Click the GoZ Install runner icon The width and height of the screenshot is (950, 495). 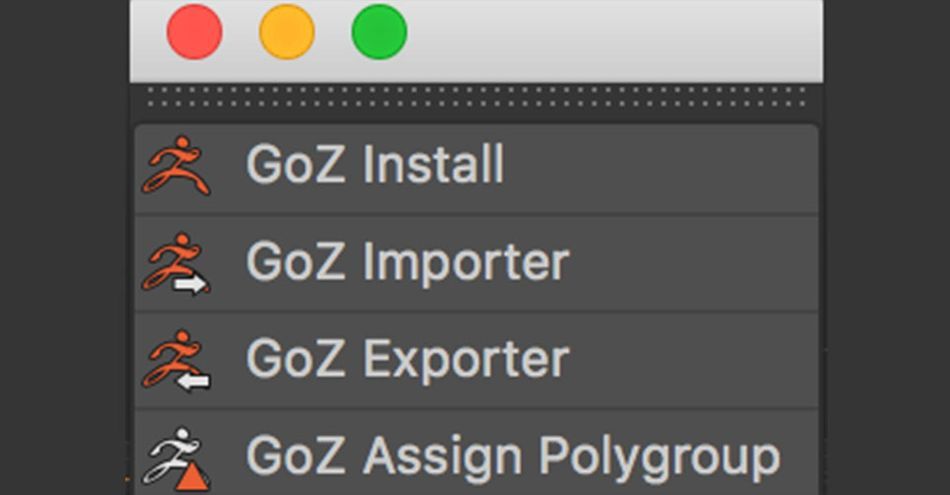[176, 165]
